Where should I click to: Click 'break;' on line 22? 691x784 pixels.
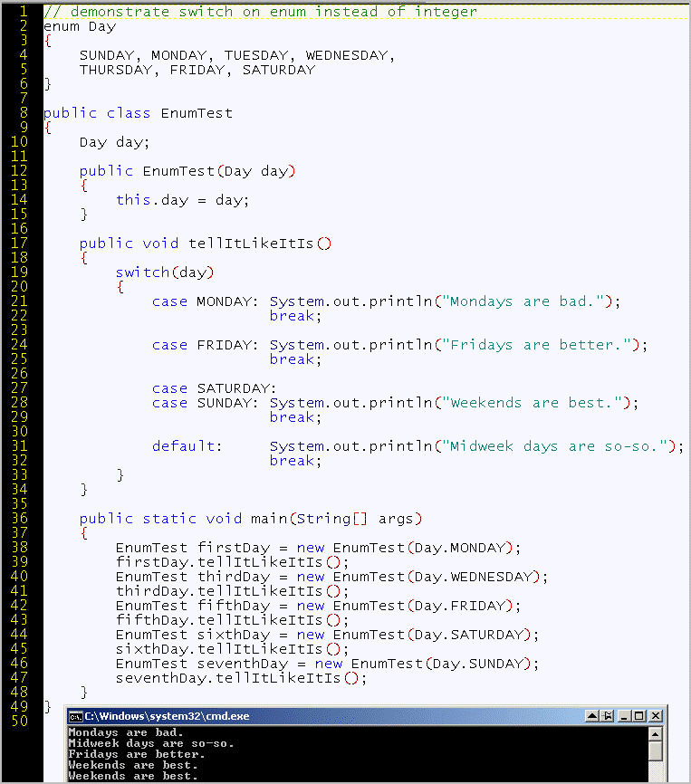295,316
